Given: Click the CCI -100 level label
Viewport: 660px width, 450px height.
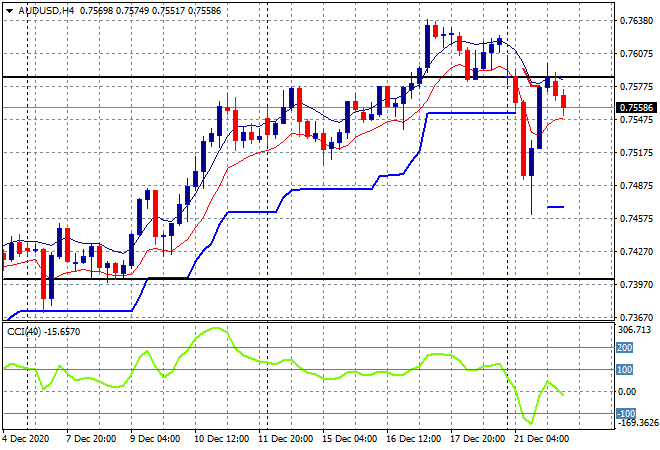Looking at the screenshot, I should (x=626, y=413).
